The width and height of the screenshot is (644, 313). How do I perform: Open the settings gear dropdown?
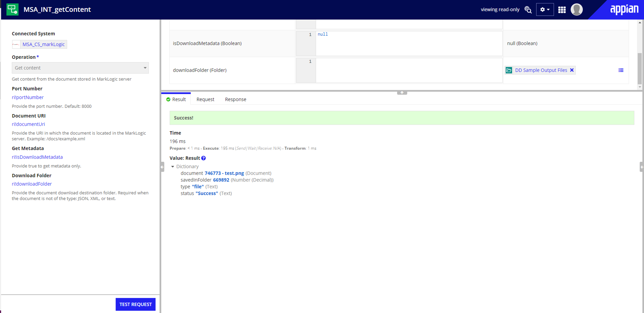545,10
